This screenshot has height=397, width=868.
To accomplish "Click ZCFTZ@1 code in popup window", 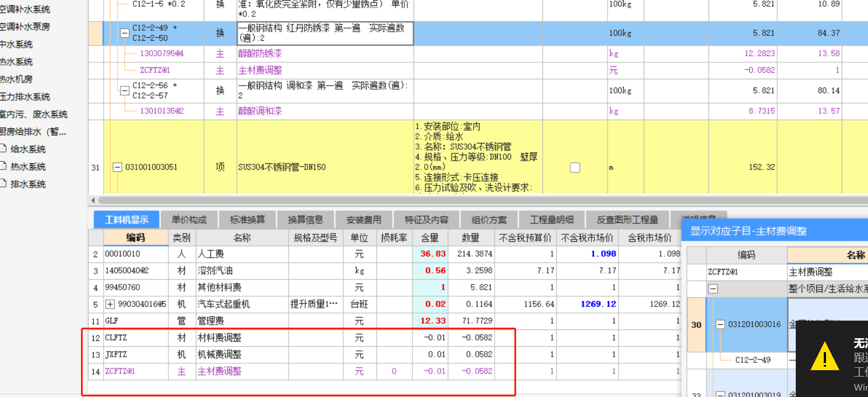I will coord(723,272).
